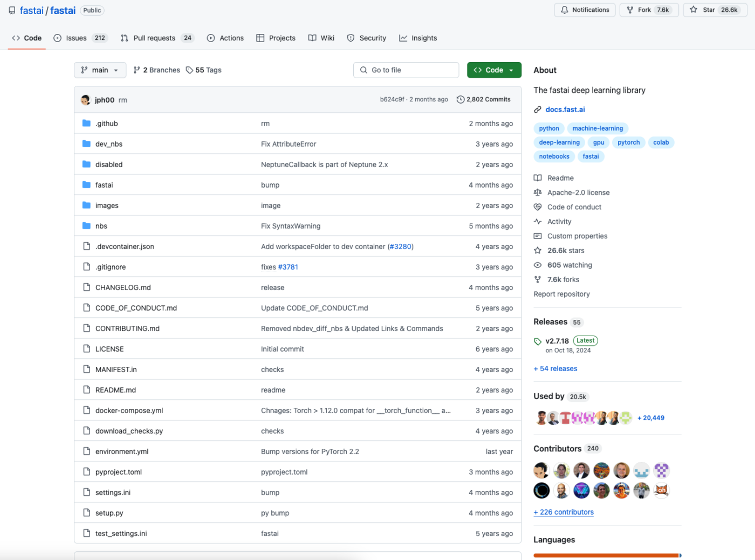Click the Python language bar
755x560 pixels.
606,556
